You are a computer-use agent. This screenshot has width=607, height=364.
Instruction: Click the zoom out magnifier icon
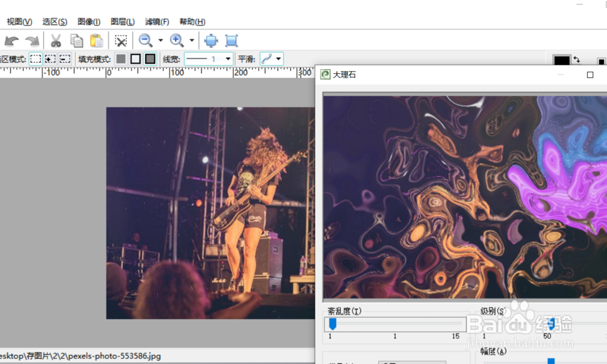pyautogui.click(x=146, y=40)
